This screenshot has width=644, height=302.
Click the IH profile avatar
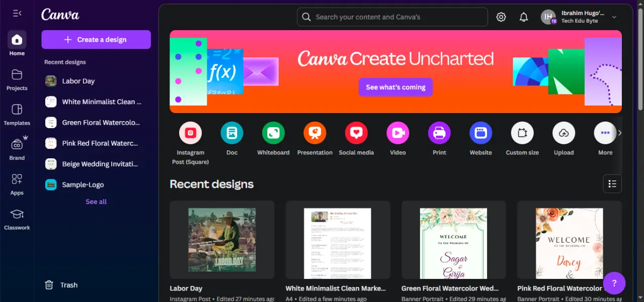pyautogui.click(x=548, y=17)
